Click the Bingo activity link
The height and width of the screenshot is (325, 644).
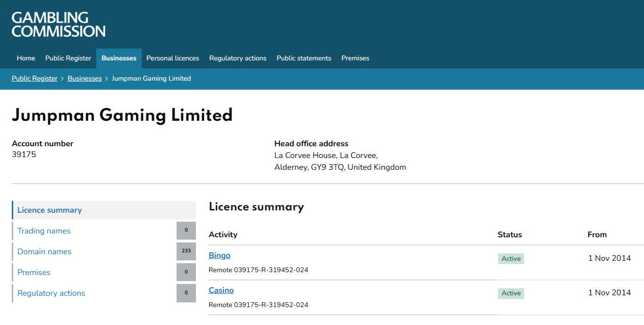[220, 256]
